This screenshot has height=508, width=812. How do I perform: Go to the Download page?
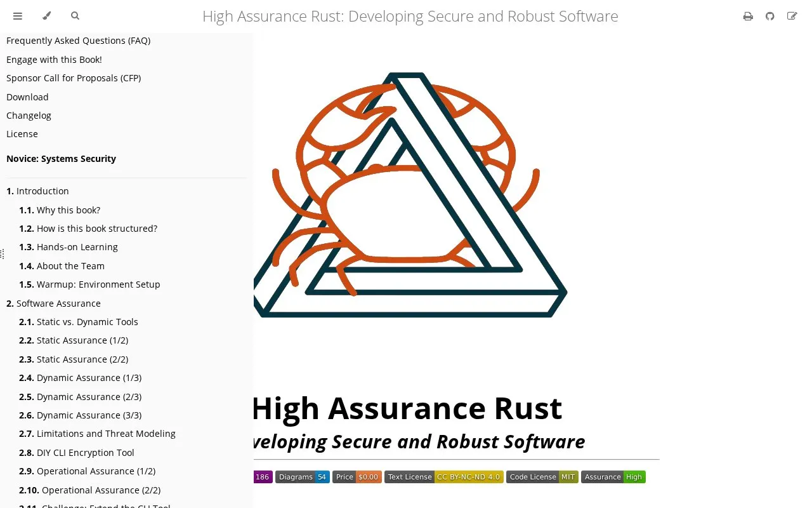tap(27, 97)
